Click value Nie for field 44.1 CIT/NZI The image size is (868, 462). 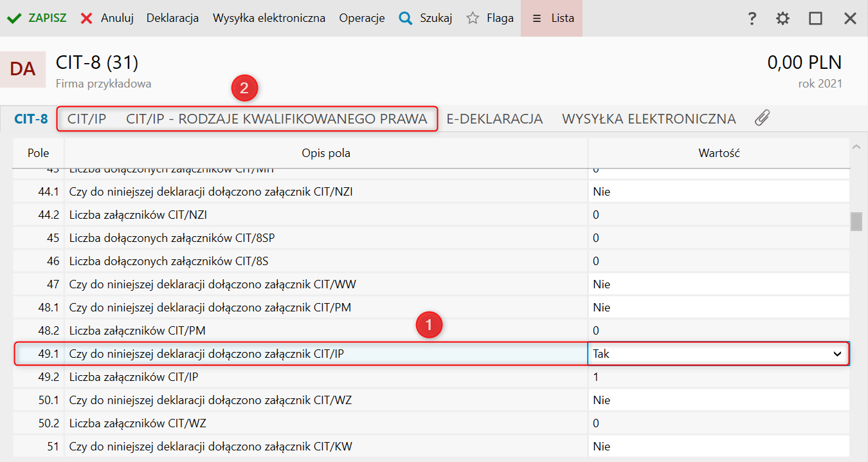[719, 192]
